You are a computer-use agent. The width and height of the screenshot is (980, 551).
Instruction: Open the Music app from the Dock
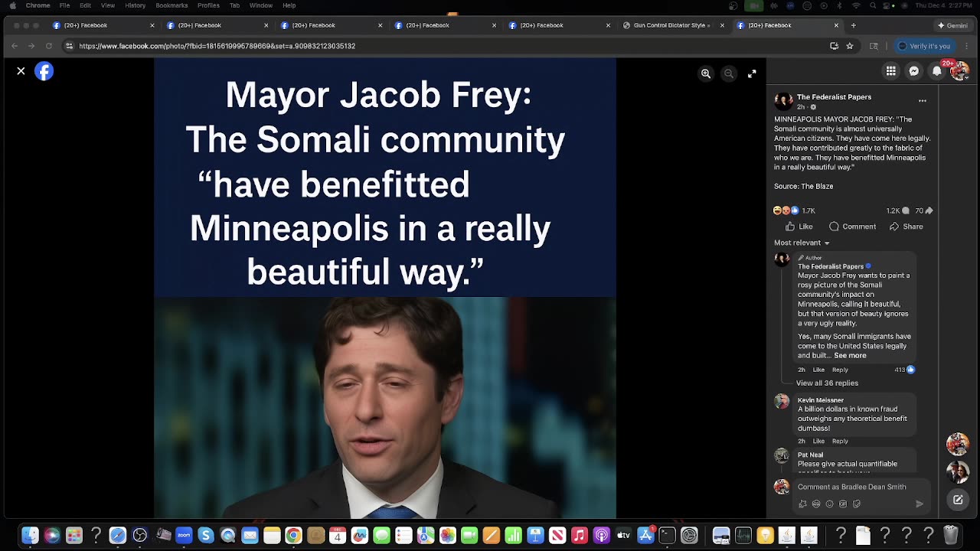click(580, 536)
